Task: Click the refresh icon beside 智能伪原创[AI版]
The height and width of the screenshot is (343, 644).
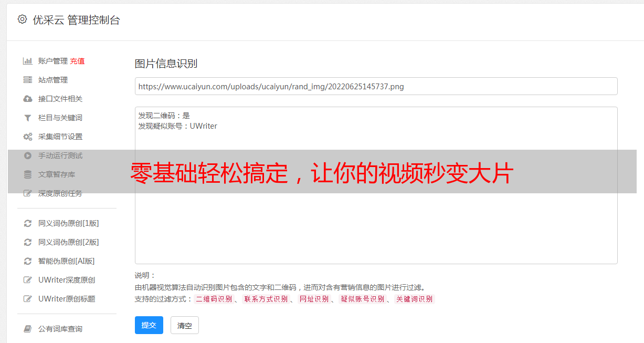Action: [28, 261]
